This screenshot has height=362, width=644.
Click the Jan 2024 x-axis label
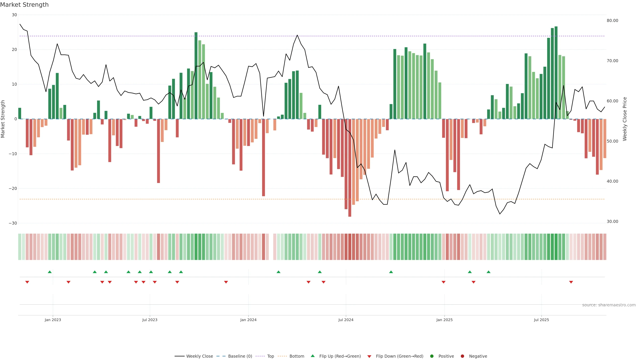click(248, 320)
